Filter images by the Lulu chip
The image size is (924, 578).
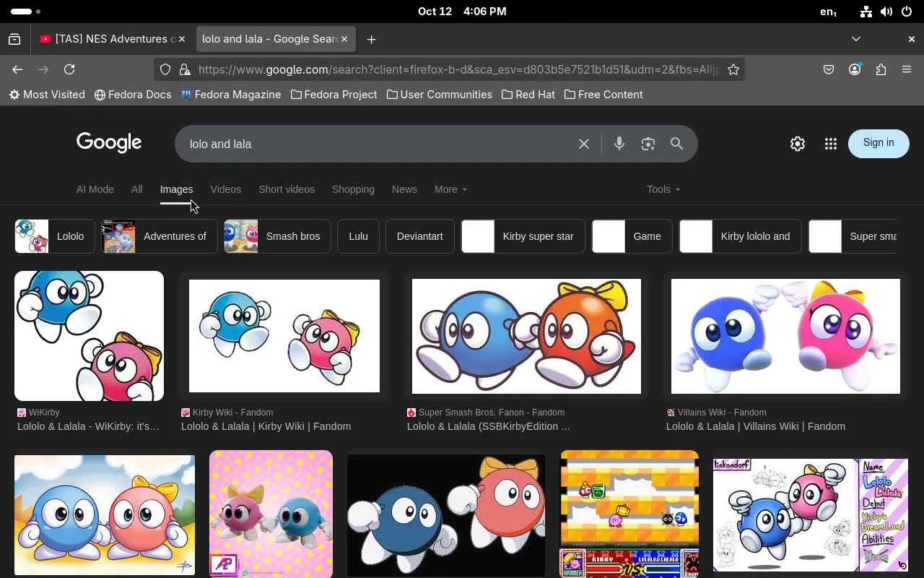[358, 236]
